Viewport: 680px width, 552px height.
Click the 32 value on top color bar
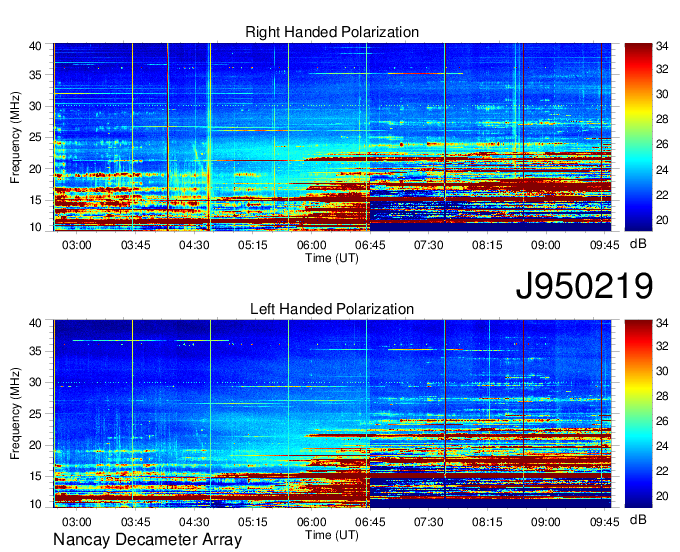click(x=662, y=69)
